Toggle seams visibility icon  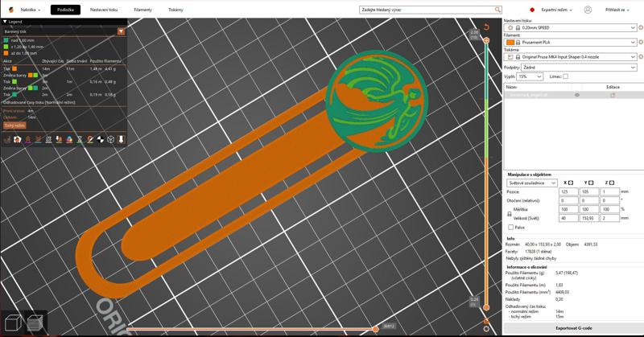click(48, 140)
